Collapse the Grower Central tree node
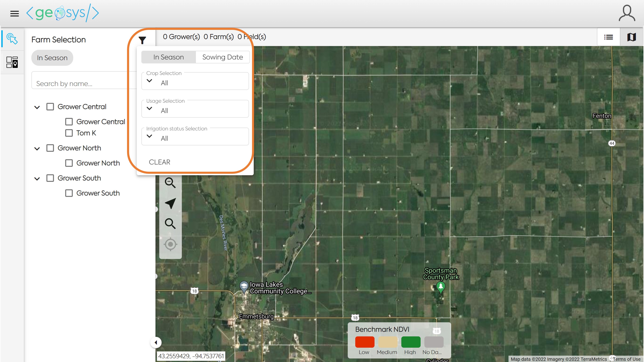 [37, 107]
